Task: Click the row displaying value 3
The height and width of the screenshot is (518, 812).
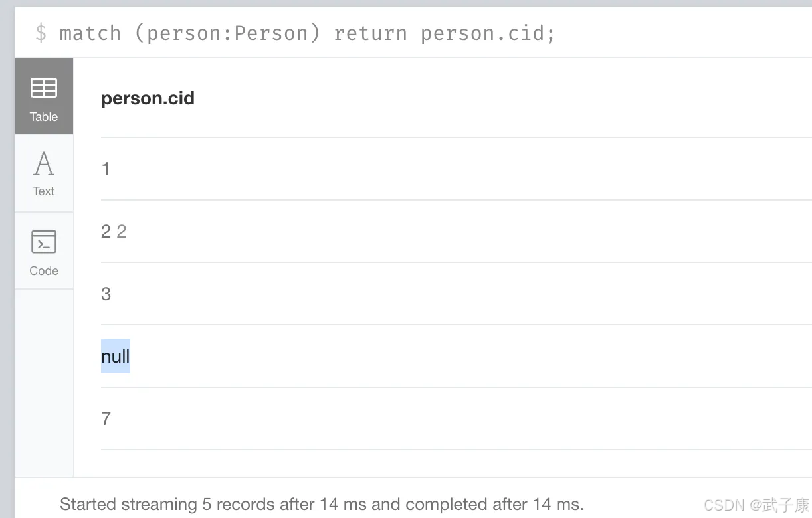Action: pos(106,294)
